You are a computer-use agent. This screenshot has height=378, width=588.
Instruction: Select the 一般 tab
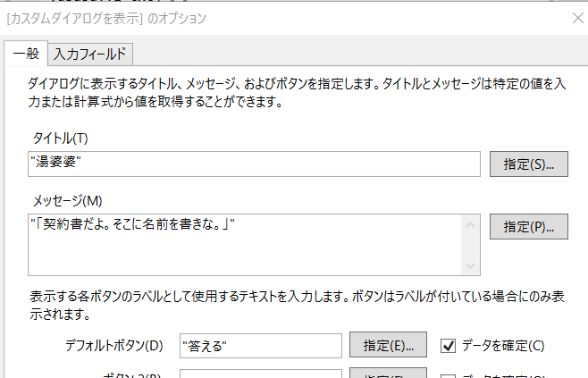26,54
